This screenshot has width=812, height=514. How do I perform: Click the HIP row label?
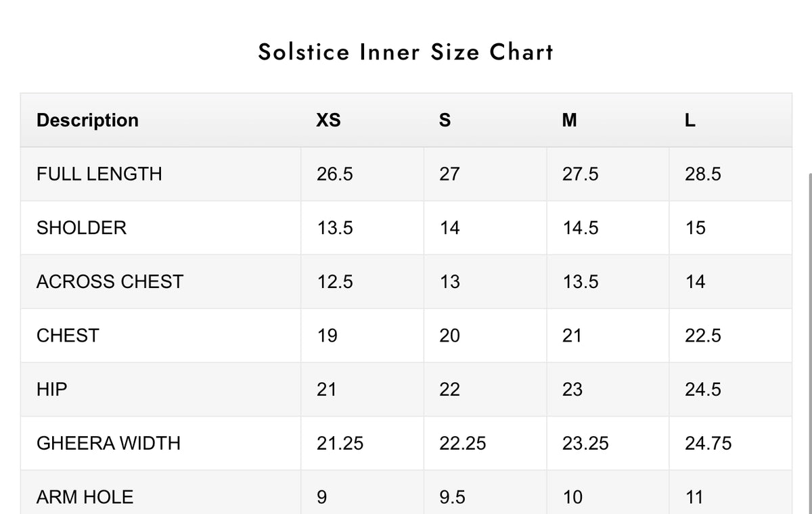(52, 390)
